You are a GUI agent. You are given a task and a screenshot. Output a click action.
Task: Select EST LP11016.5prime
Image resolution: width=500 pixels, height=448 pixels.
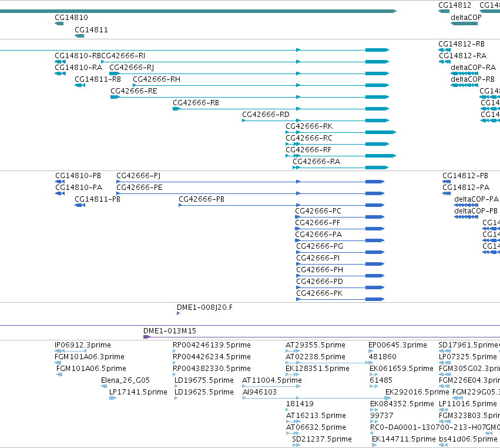pos(468,404)
